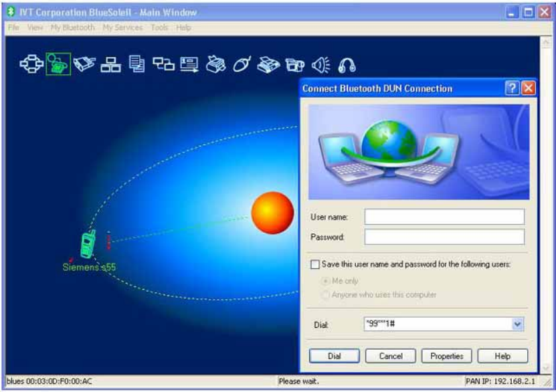
Task: Click the Dial number field *99***1#
Action: pos(438,324)
